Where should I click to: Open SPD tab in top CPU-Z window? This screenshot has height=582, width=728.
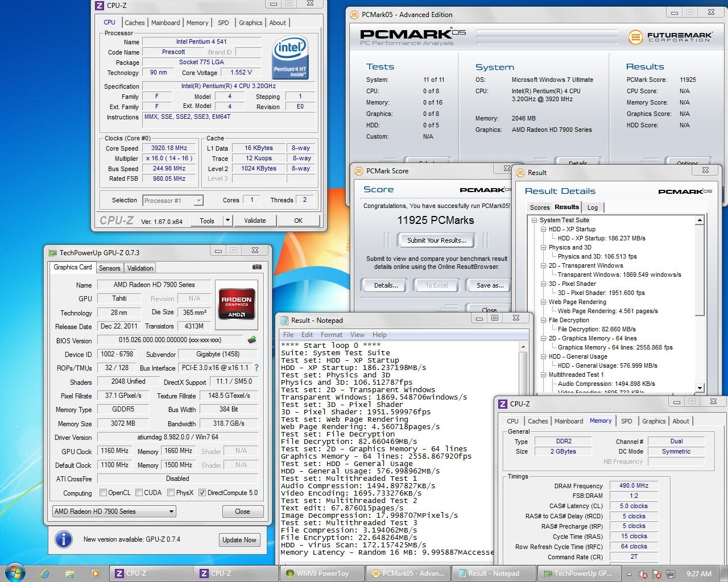click(224, 23)
